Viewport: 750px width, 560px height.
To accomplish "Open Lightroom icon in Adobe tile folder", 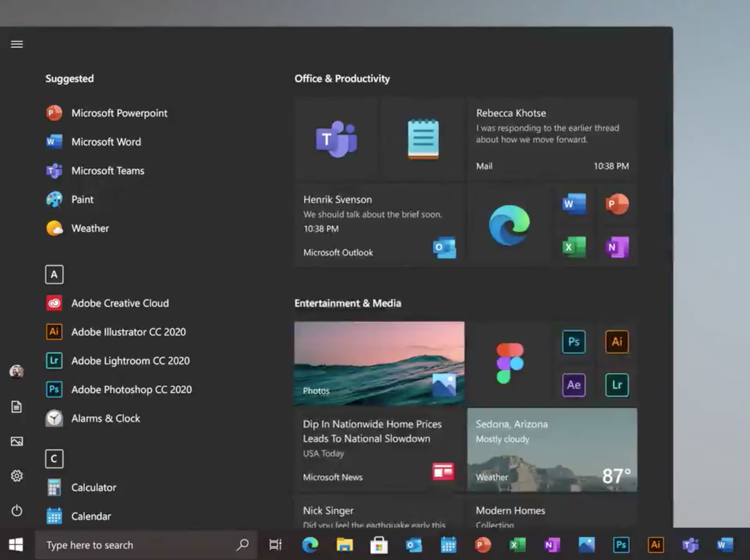I will click(x=617, y=385).
